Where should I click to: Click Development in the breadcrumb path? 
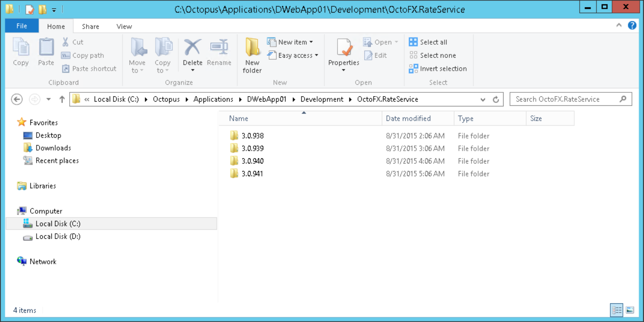(322, 100)
